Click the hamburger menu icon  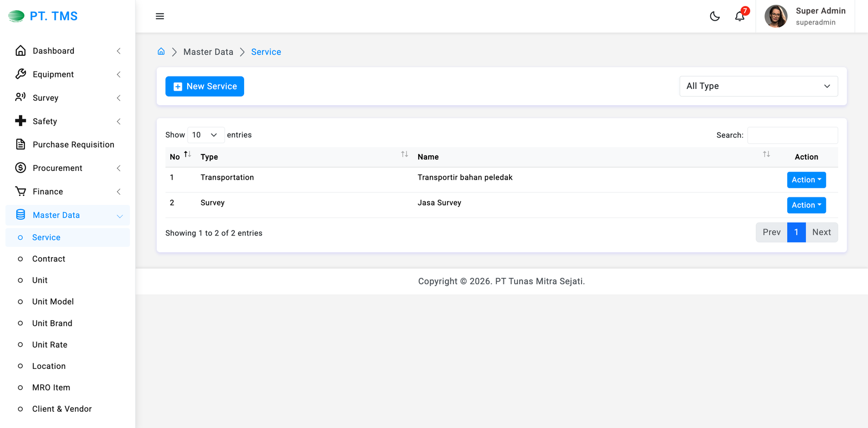[159, 16]
